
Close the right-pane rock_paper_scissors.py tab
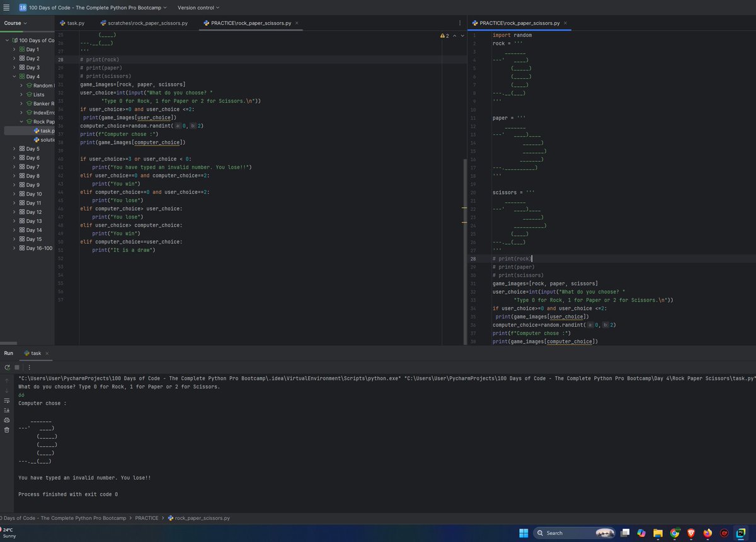pyautogui.click(x=565, y=23)
